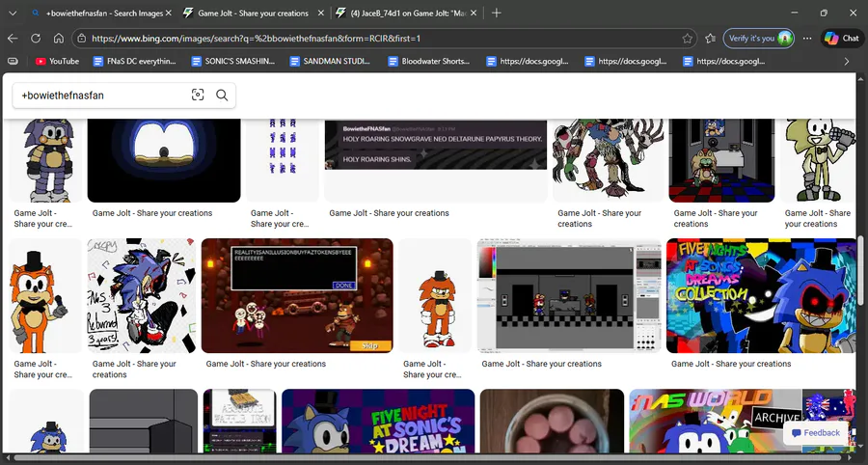Open the browser home page

click(x=59, y=39)
